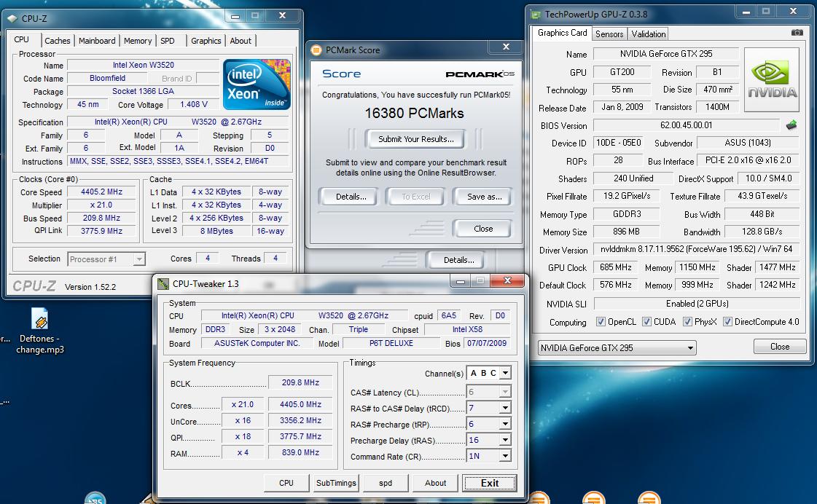
Task: Click the RAM x 4 multiplier field
Action: (242, 452)
